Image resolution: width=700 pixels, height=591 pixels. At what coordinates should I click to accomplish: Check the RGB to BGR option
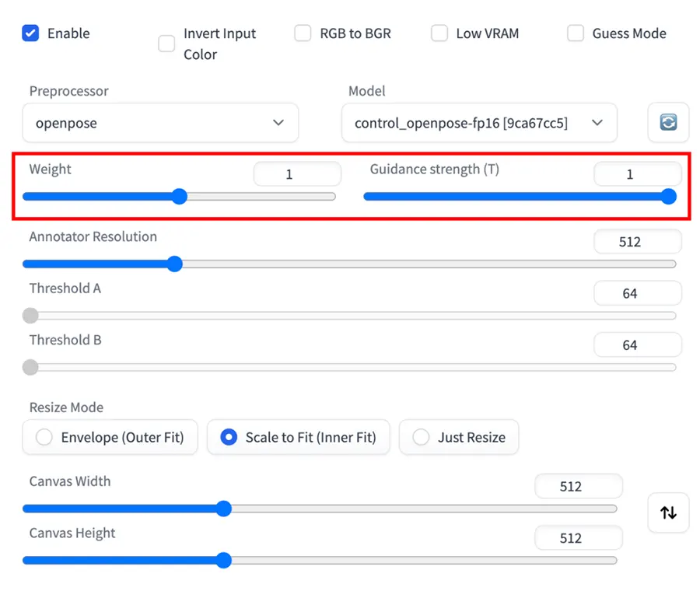pyautogui.click(x=303, y=33)
